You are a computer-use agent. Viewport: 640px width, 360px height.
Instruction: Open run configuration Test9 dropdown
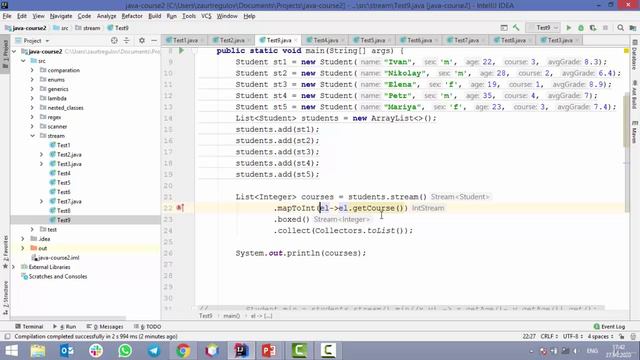pos(543,28)
